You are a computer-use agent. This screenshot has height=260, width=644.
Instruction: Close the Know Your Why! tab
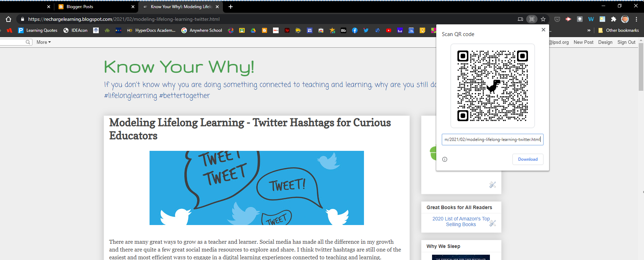[217, 7]
